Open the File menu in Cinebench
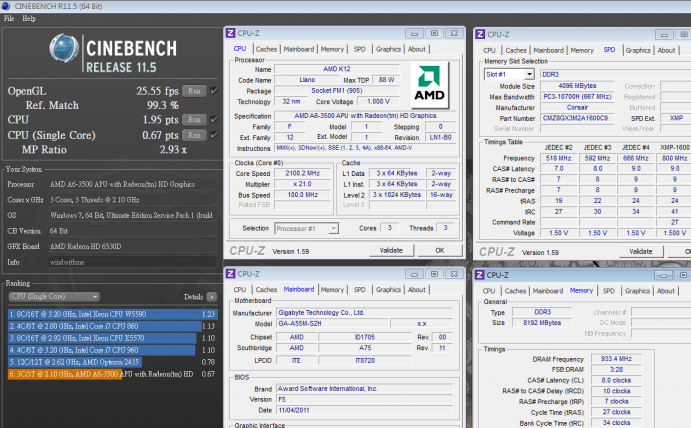Viewport: 691px width, 428px height. (x=8, y=19)
